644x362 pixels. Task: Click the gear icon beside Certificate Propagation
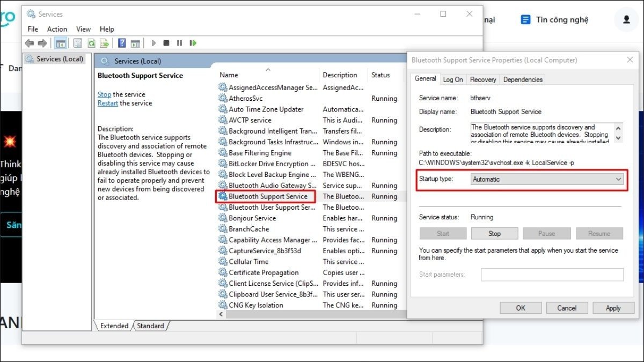(x=223, y=272)
